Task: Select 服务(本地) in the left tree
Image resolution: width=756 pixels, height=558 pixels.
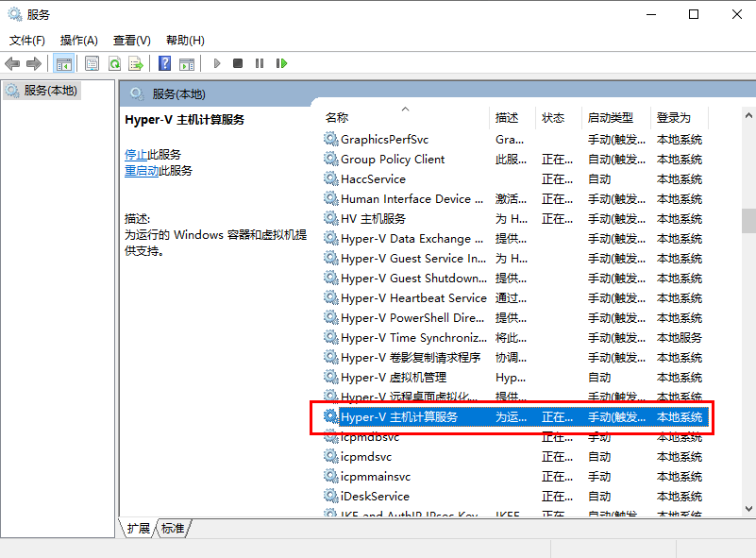Action: click(50, 91)
